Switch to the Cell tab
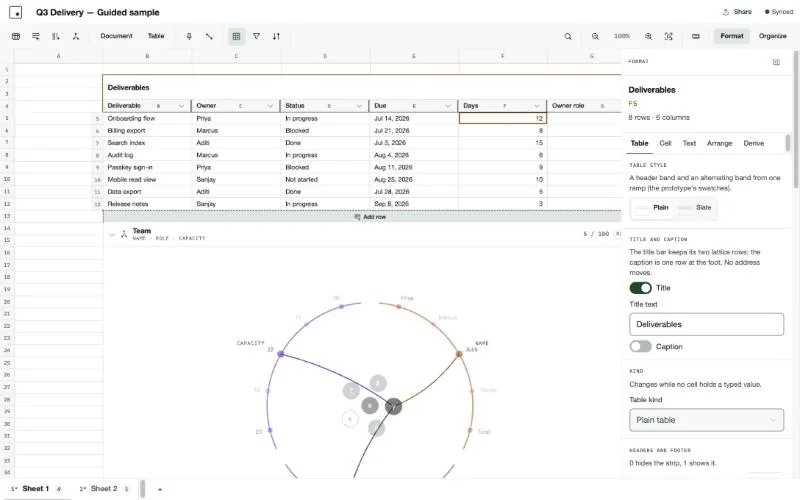Viewport: 800px width, 500px height. point(665,143)
